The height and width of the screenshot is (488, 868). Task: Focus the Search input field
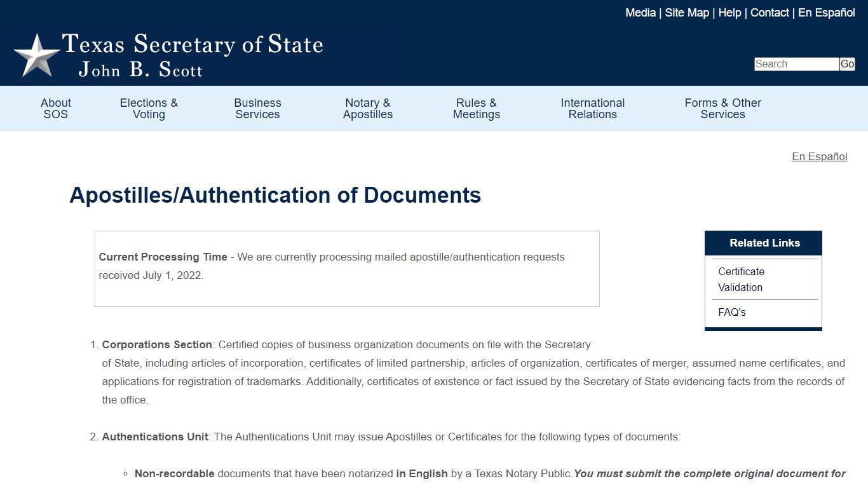[x=797, y=64]
